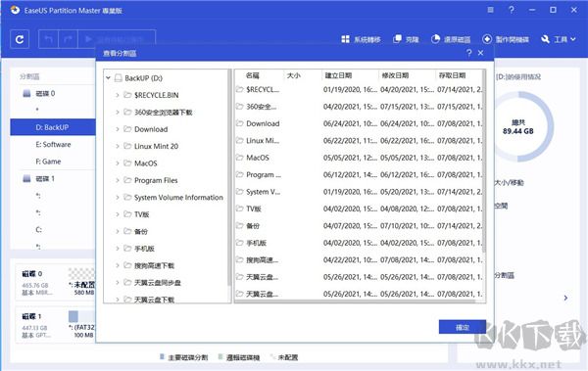Select the Program ... row in file list
The width and height of the screenshot is (588, 371).
pyautogui.click(x=359, y=174)
